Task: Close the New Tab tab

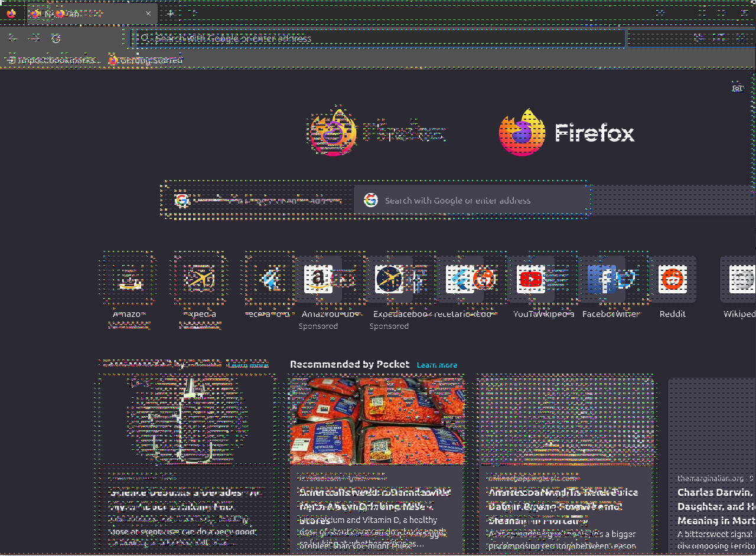Action: (148, 14)
